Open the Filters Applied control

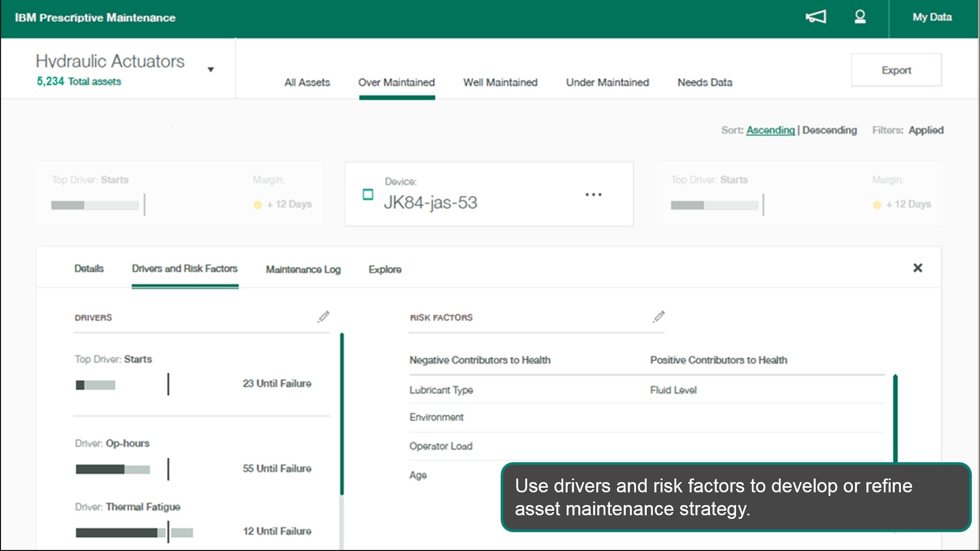[908, 130]
